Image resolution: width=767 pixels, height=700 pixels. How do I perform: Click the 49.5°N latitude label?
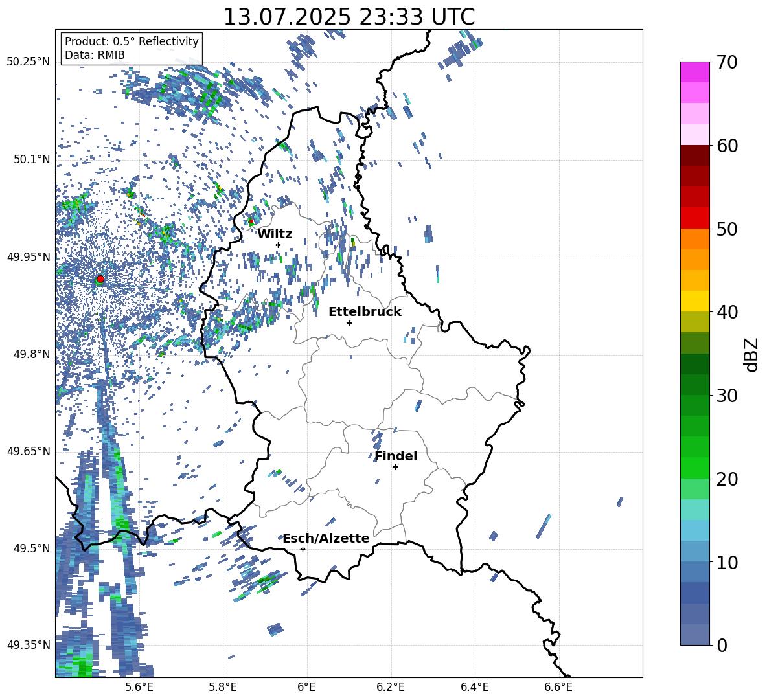point(32,548)
